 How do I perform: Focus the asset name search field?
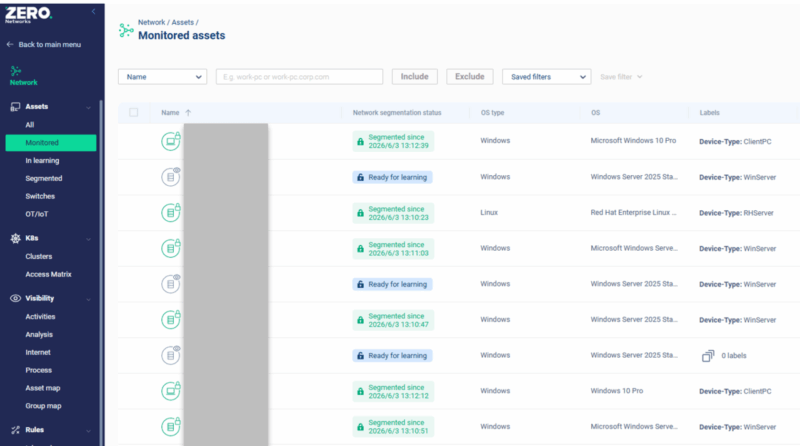[299, 77]
